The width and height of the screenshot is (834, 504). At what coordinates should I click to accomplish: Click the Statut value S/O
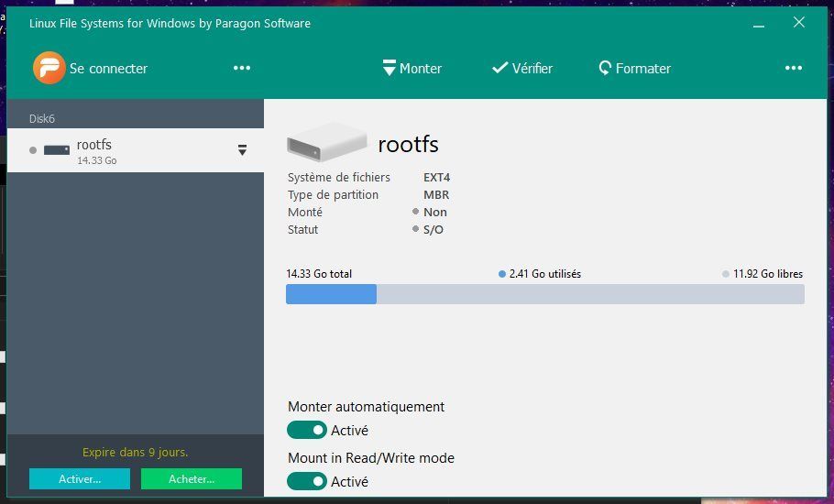pos(433,230)
